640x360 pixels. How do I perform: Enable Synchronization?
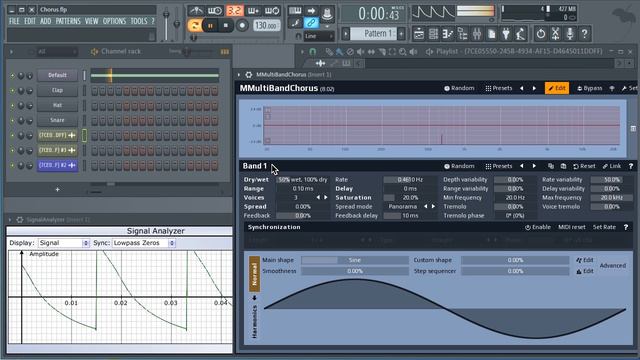[538, 227]
